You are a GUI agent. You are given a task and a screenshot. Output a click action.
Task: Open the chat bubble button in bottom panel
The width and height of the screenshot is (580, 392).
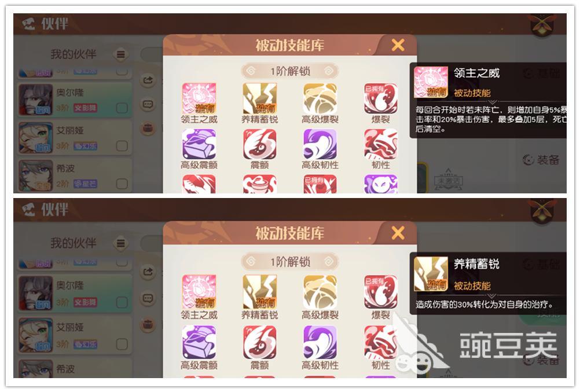pyautogui.click(x=148, y=298)
